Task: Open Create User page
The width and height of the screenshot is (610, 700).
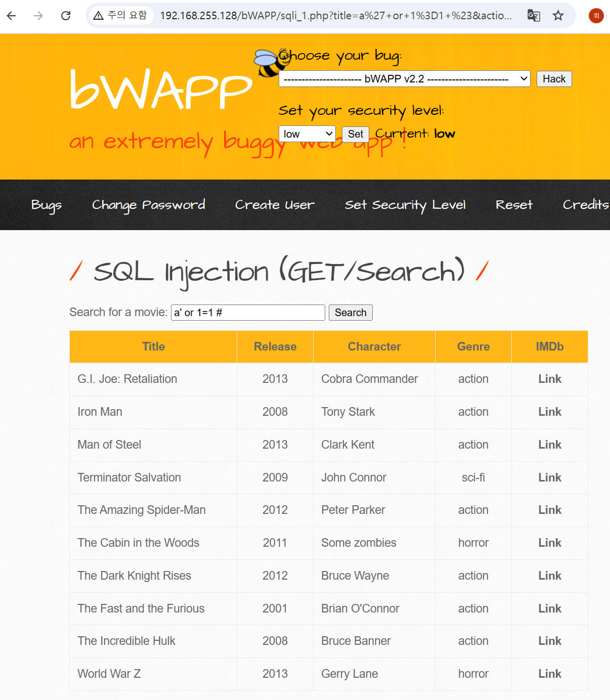Action: click(x=275, y=205)
